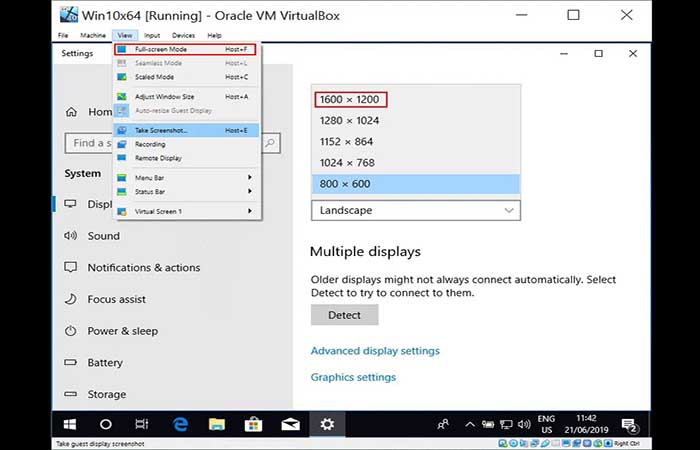The height and width of the screenshot is (450, 700).
Task: Maximize the guest Settings window
Action: [x=598, y=54]
